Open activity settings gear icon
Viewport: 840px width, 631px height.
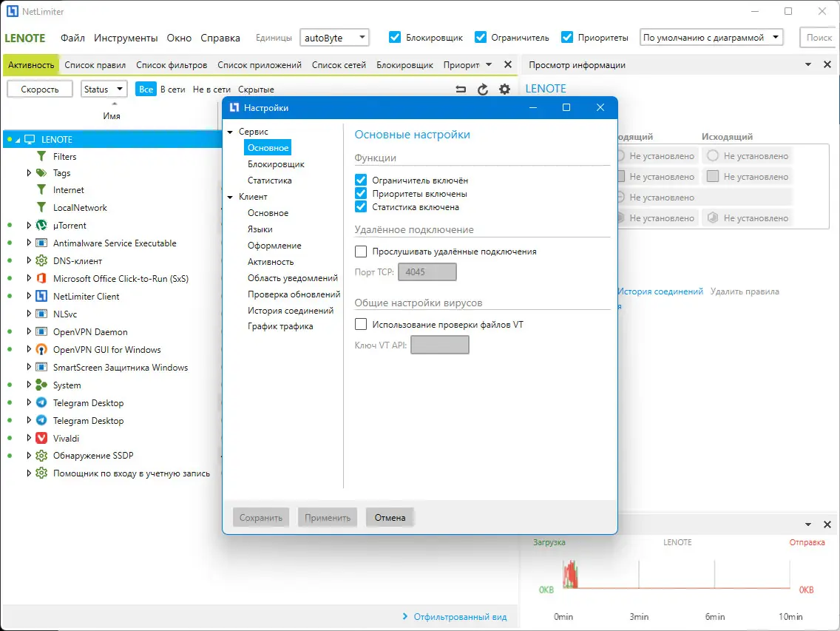(x=504, y=90)
